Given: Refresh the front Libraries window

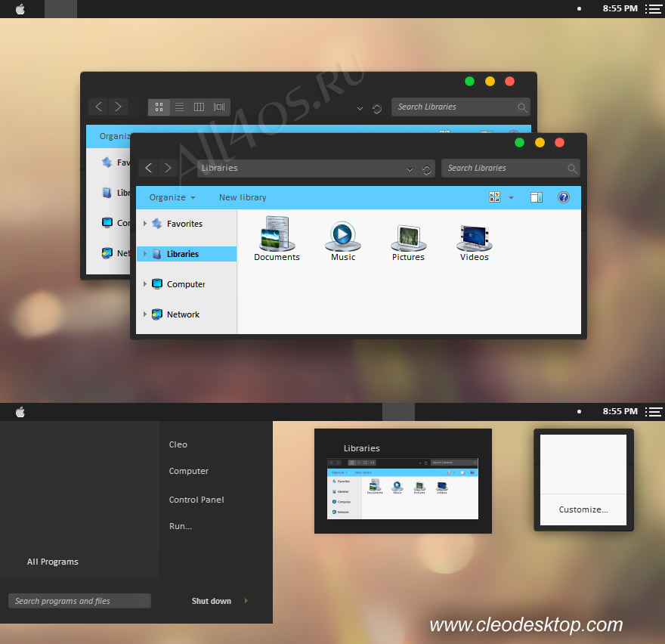Looking at the screenshot, I should (x=427, y=170).
